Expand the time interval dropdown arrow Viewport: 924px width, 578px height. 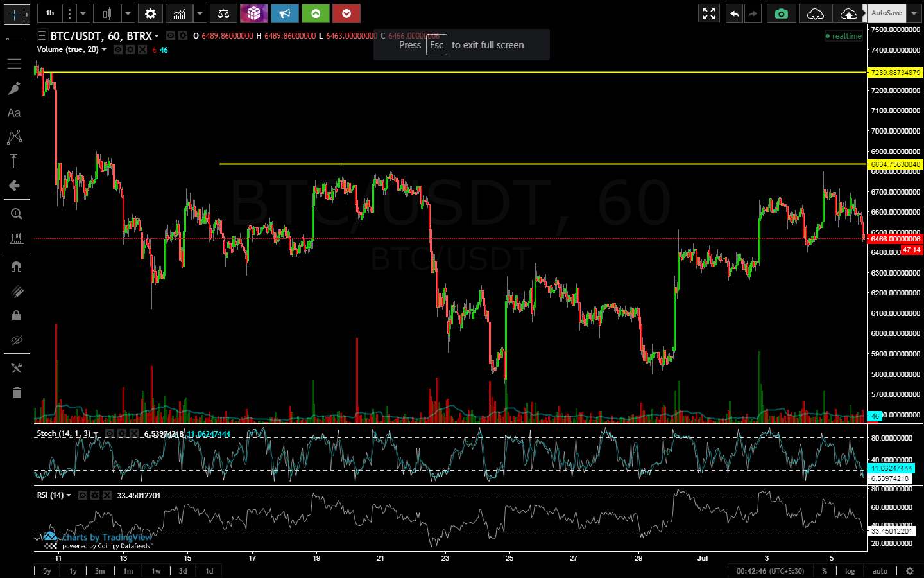point(83,13)
